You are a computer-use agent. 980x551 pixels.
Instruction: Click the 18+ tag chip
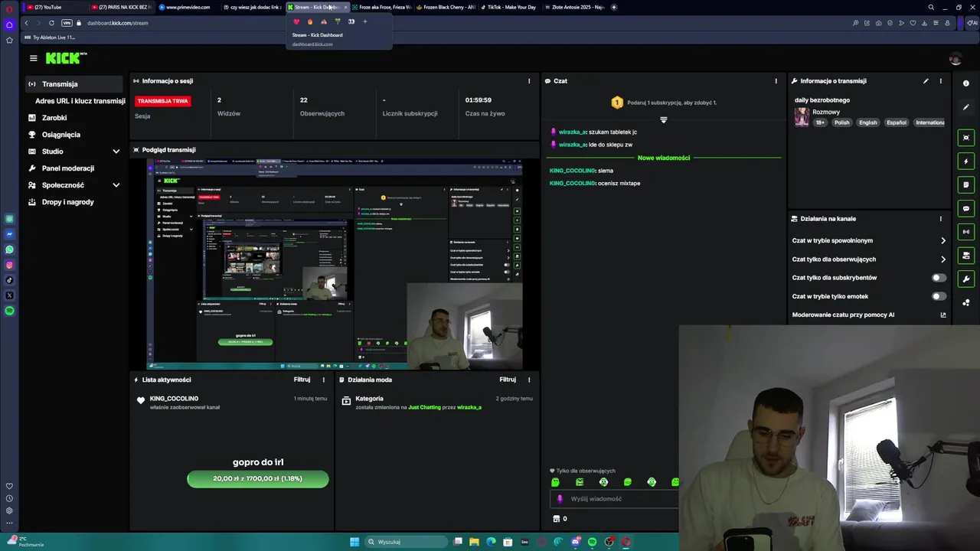[820, 122]
